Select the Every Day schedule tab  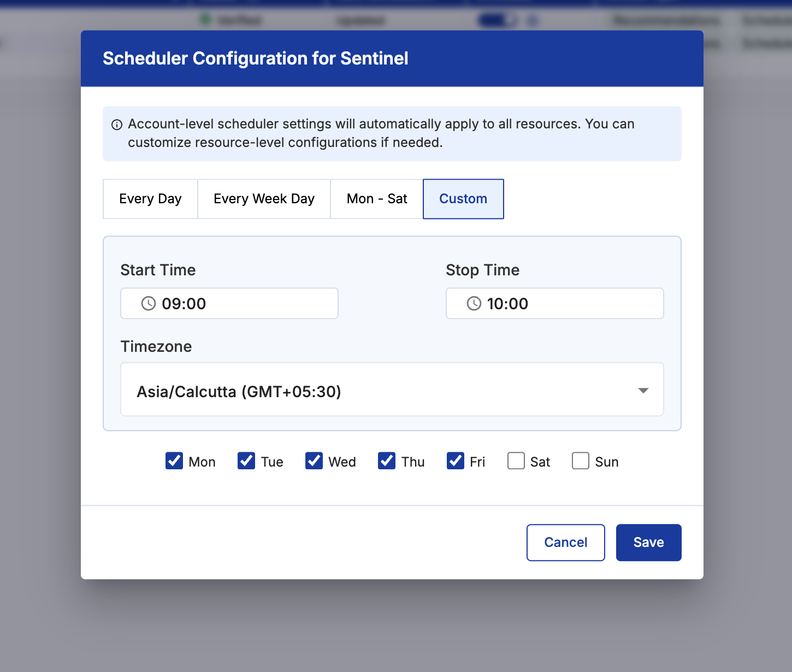[x=150, y=199]
